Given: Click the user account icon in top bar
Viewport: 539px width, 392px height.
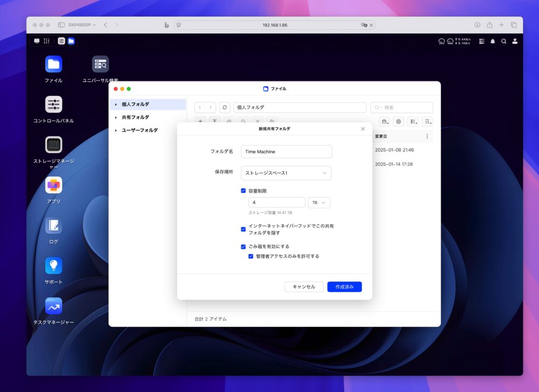Looking at the screenshot, I should [x=515, y=41].
